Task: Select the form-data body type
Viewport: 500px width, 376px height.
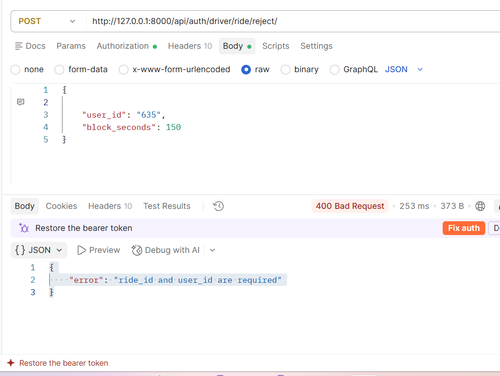Action: coord(59,70)
